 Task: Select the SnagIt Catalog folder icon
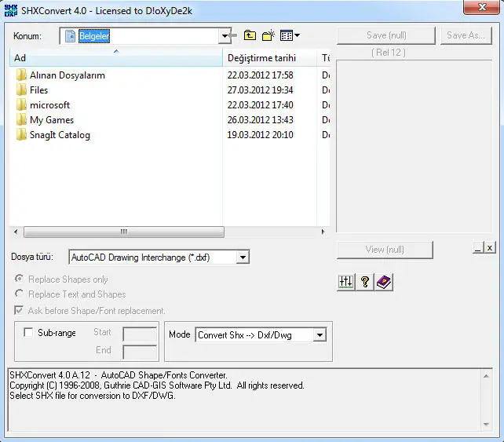click(x=21, y=135)
